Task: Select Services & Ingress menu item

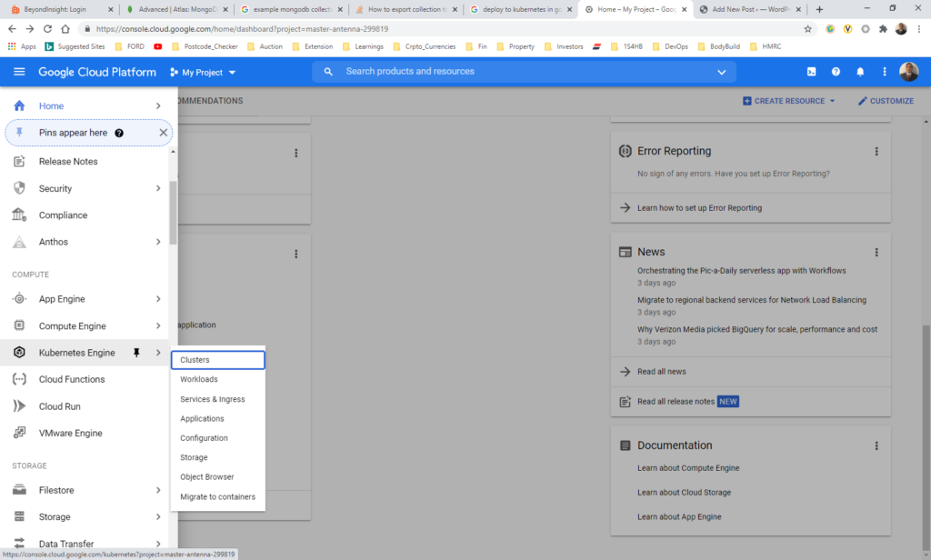Action: click(x=218, y=399)
